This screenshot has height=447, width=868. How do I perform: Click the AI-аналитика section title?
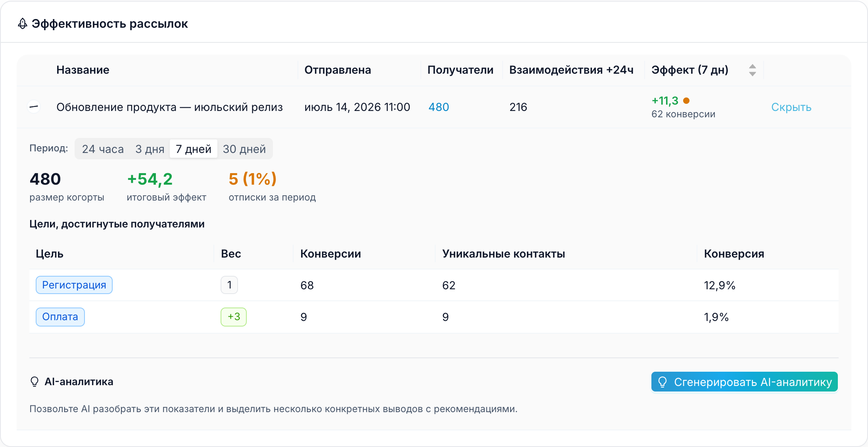tap(79, 382)
